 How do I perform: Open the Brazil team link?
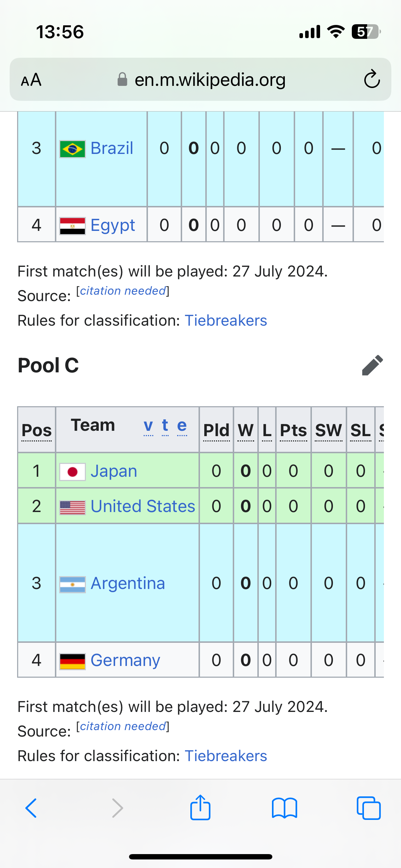112,148
